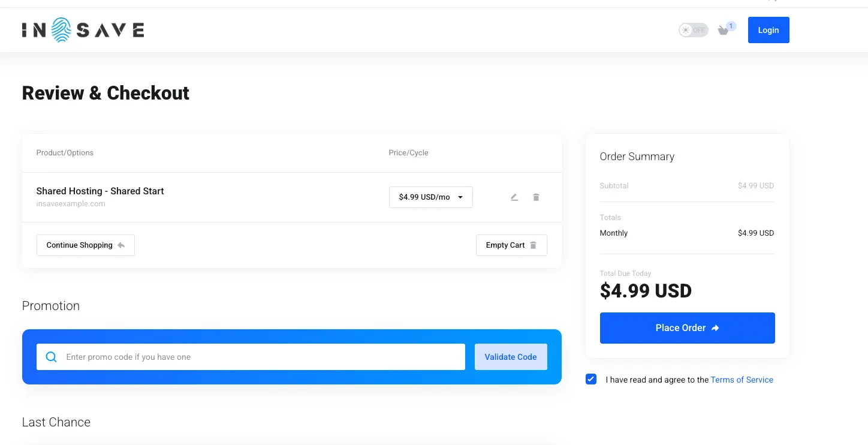The image size is (868, 445).
Task: Focus the promo code input field
Action: (251, 357)
